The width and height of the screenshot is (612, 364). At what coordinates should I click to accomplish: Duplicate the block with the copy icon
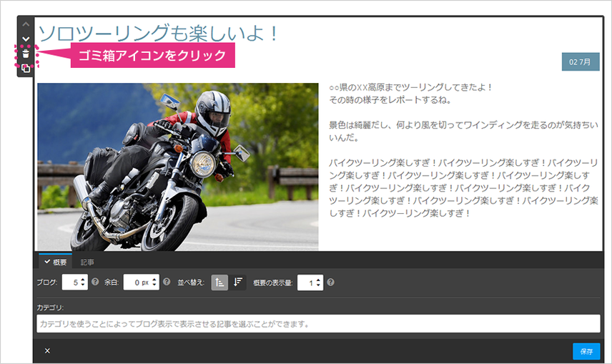(x=26, y=69)
